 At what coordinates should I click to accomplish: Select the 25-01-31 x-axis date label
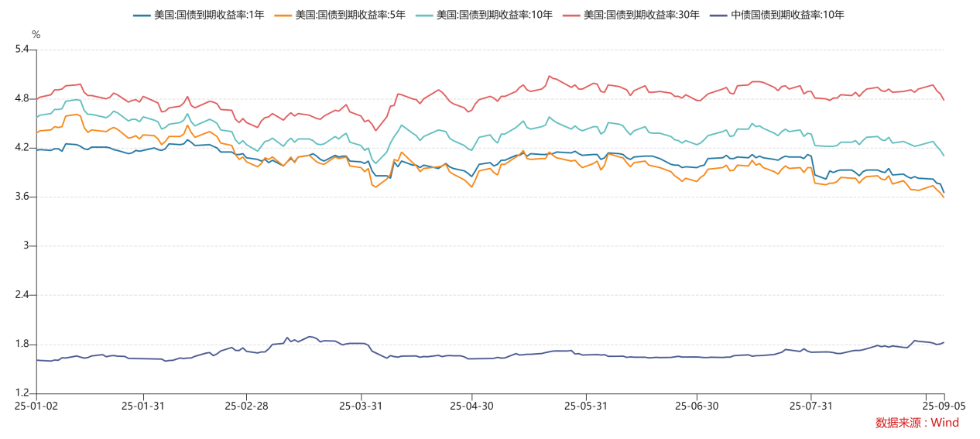(x=142, y=406)
